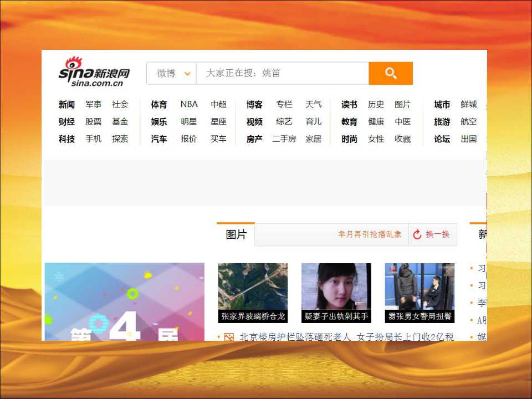Click the orange search magnifier button

391,73
